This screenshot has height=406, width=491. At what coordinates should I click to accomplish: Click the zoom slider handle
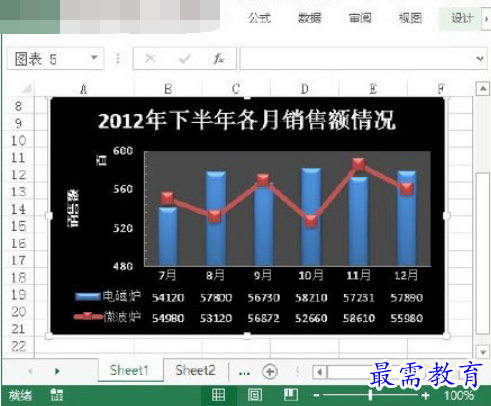(x=370, y=395)
